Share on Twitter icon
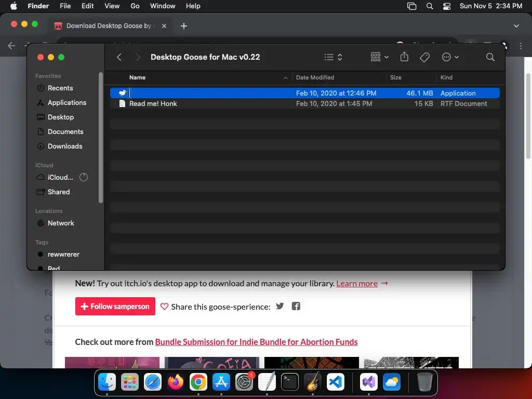 280,306
